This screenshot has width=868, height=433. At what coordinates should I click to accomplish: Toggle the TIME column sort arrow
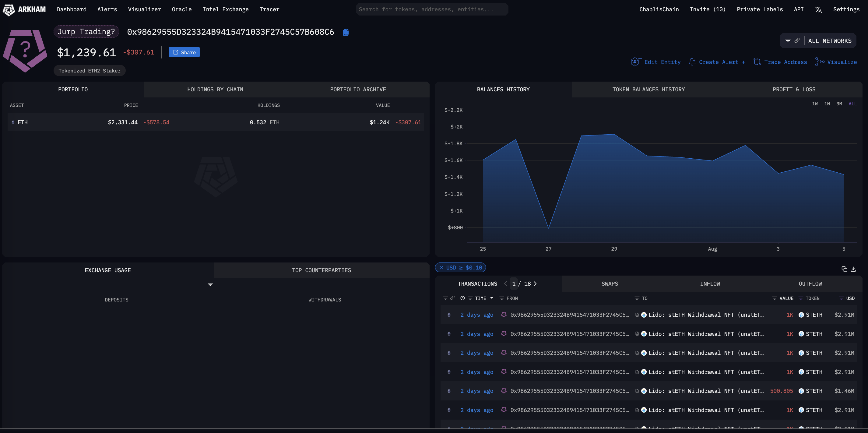click(x=491, y=298)
